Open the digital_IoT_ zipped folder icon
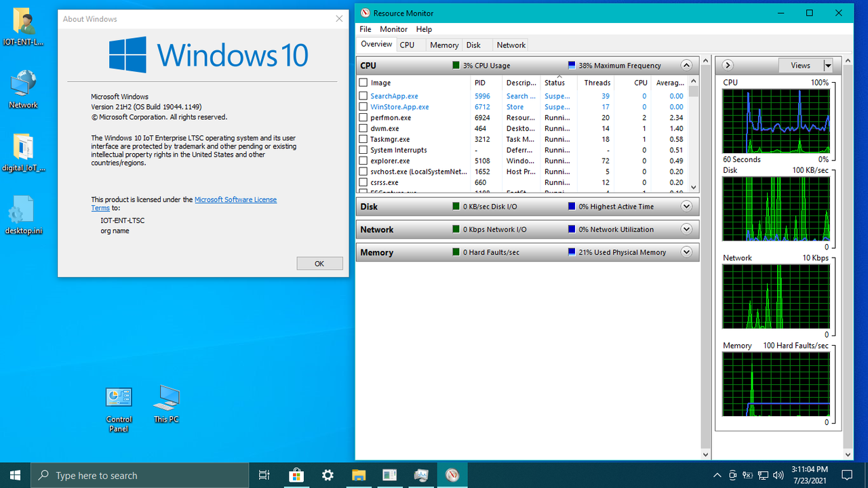This screenshot has height=488, width=868. pyautogui.click(x=23, y=152)
